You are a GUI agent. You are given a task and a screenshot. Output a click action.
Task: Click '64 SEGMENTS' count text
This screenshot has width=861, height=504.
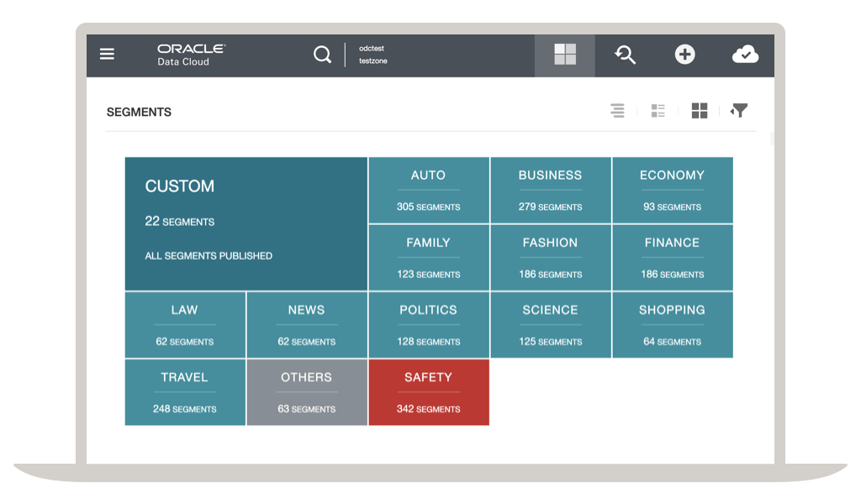[672, 342]
